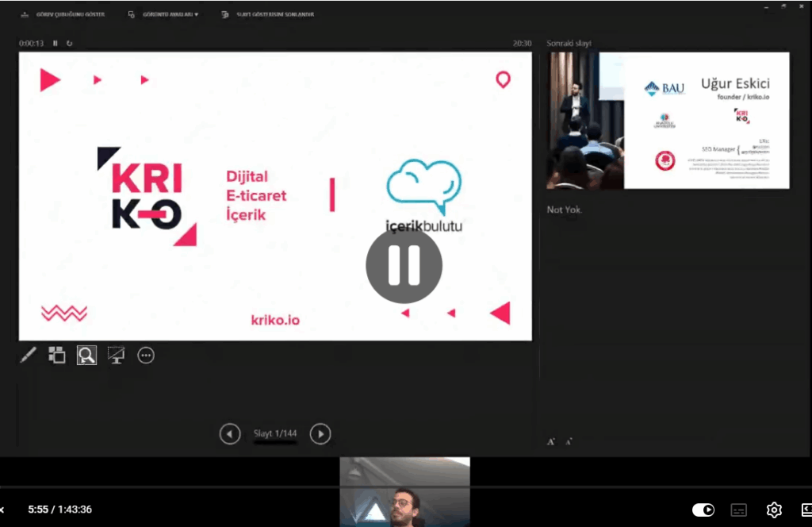
Task: Toggle the subtitles captions button
Action: click(739, 510)
